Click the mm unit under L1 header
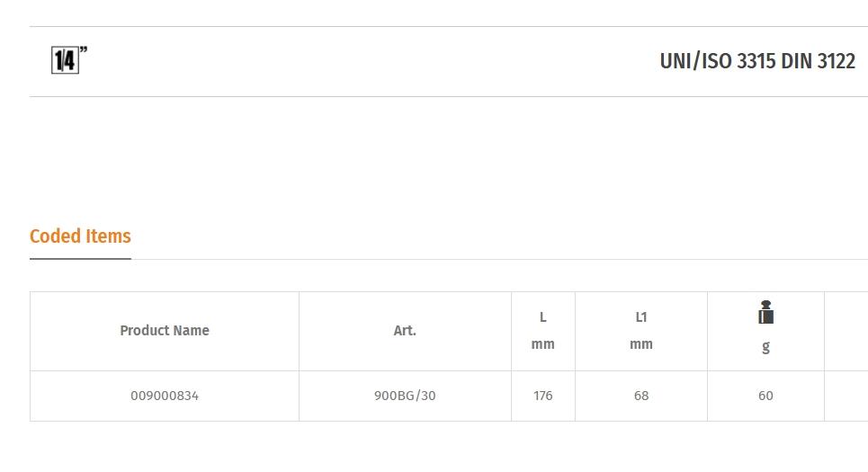868x472 pixels. (x=641, y=344)
